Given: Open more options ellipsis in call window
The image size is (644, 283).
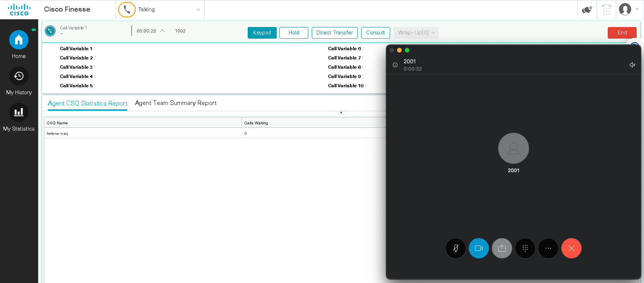Looking at the screenshot, I should [x=548, y=248].
